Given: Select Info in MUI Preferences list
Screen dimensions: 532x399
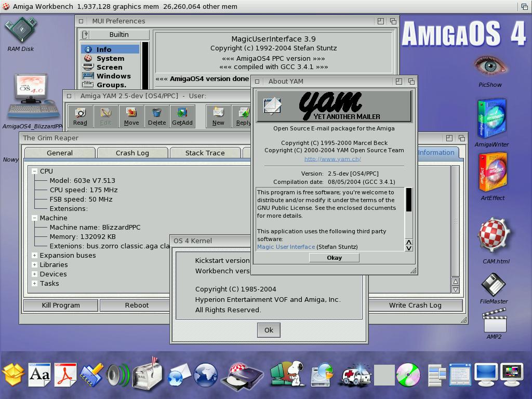Looking at the screenshot, I should [x=110, y=49].
